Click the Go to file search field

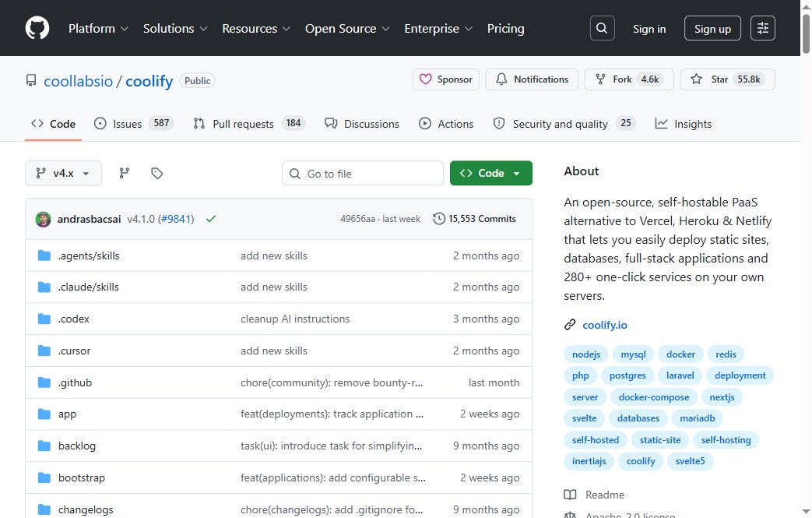363,173
